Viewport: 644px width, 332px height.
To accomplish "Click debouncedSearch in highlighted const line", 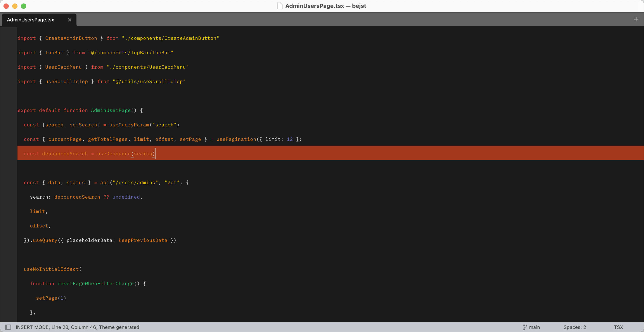I will pos(65,154).
